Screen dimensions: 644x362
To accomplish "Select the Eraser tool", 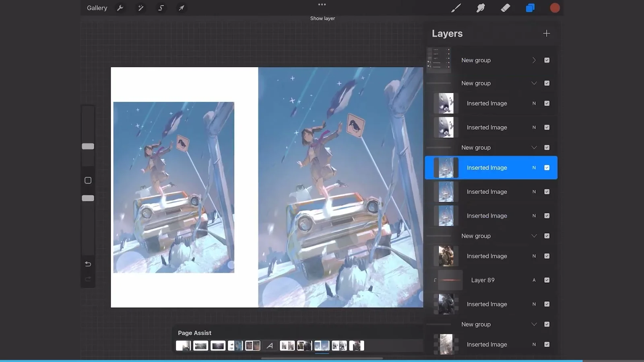I will pyautogui.click(x=506, y=8).
